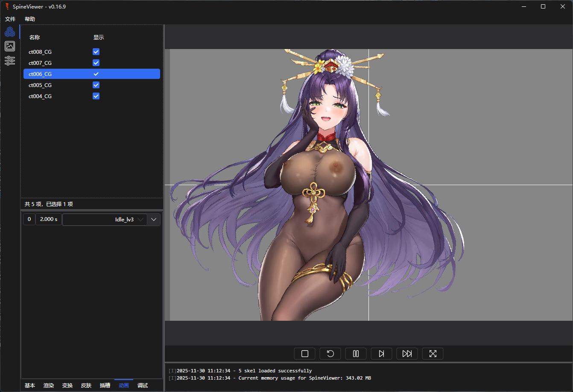
Task: Open the models list sidebar icon
Action: (10, 32)
